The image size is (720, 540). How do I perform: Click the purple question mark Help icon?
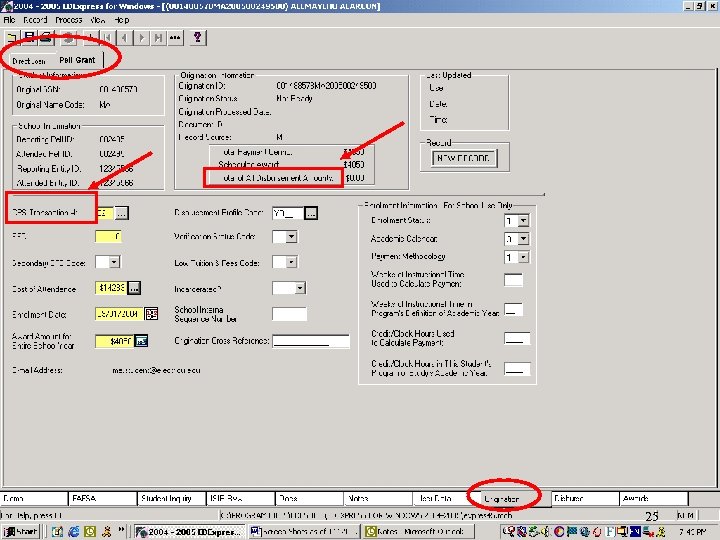pos(197,38)
